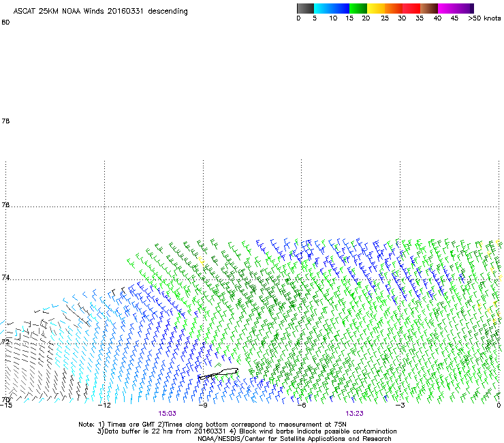504x443 pixels.
Task: Pick the yellow 20-25 knots color band
Action: tap(376, 8)
